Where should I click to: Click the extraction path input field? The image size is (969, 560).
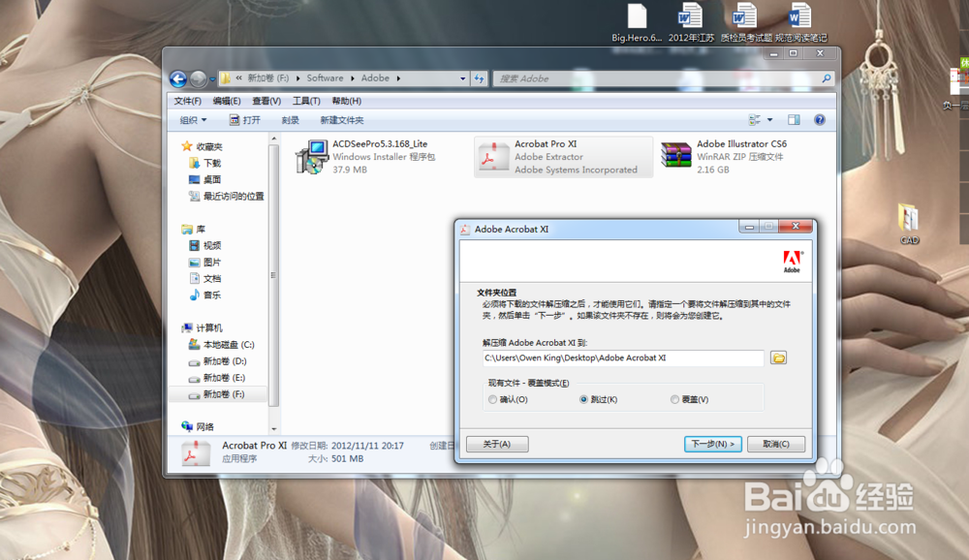tap(623, 358)
